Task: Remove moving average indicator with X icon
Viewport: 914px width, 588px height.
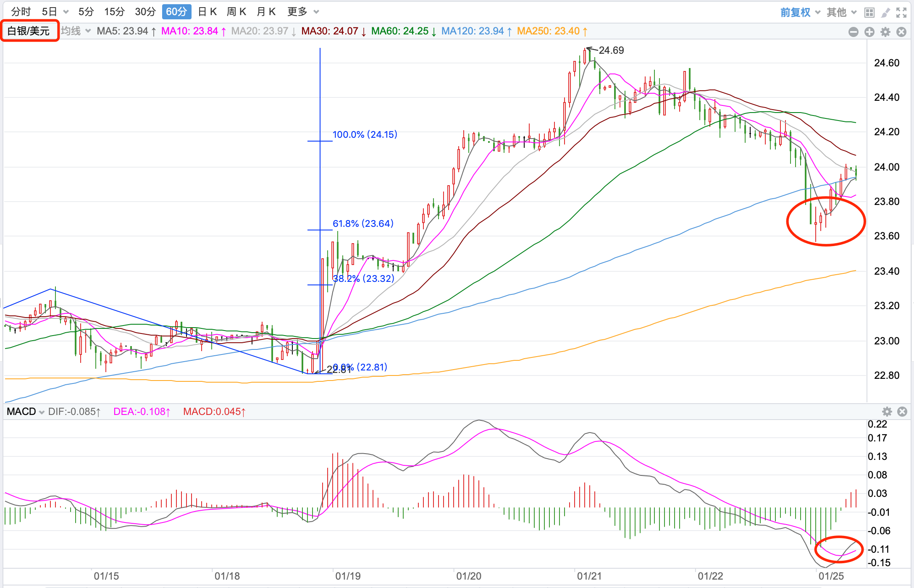Action: pos(901,32)
